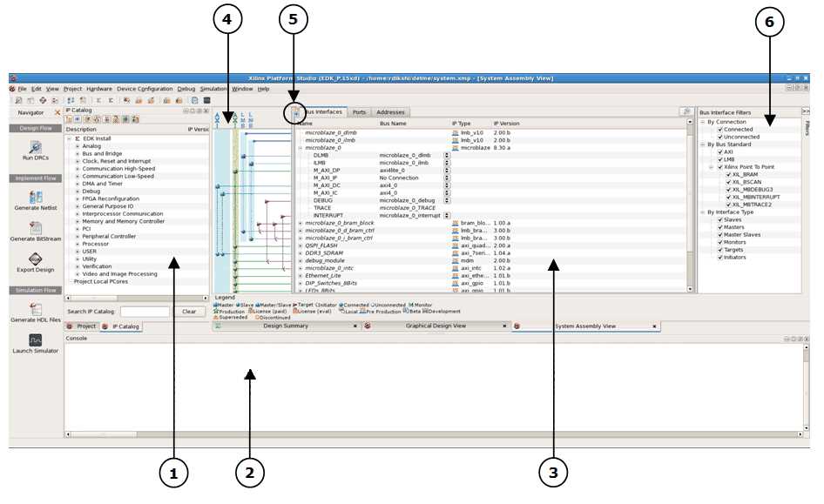Click the Generate Netlist icon
Screen dimensions: 824x504
pos(36,197)
